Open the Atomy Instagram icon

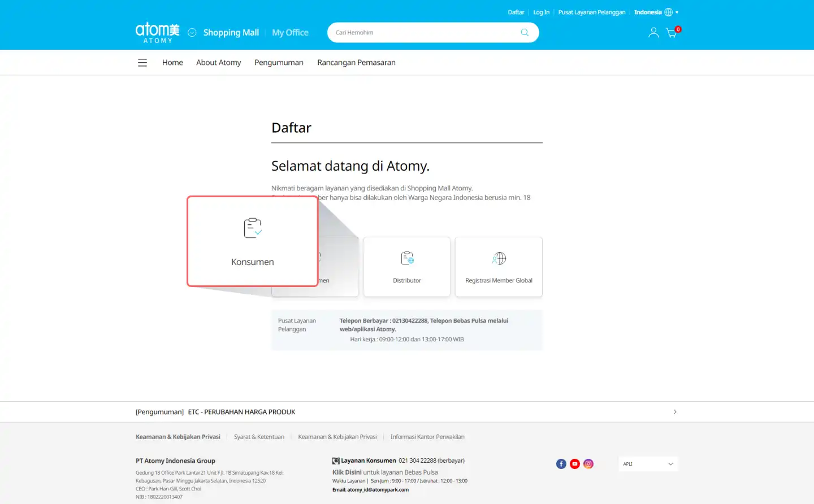tap(588, 464)
